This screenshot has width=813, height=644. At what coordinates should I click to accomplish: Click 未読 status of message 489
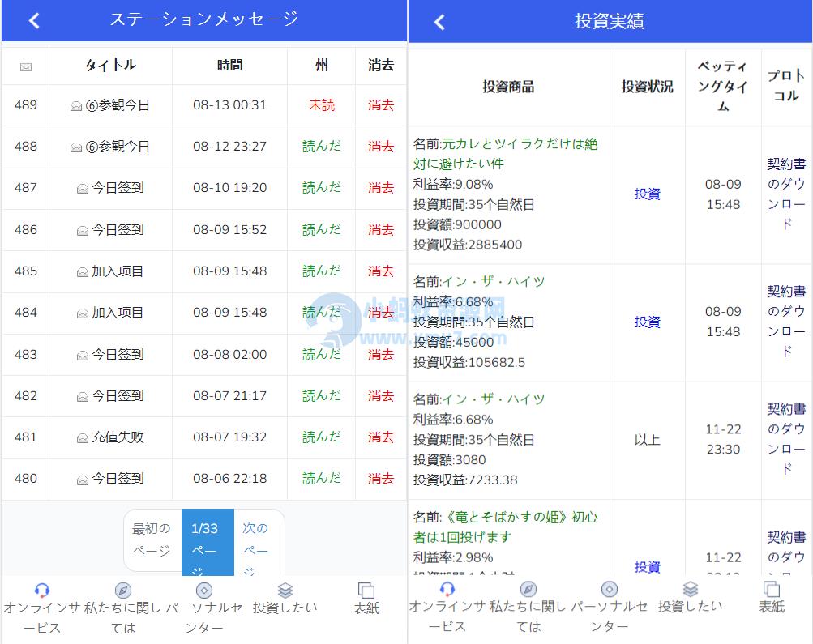pyautogui.click(x=322, y=105)
